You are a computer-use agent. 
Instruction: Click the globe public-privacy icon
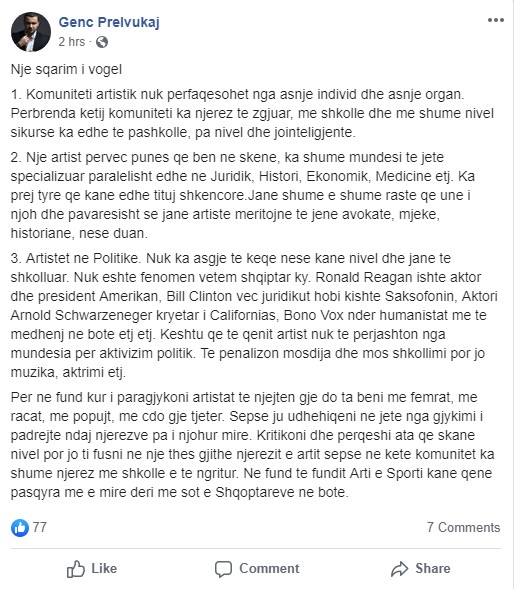pyautogui.click(x=102, y=42)
